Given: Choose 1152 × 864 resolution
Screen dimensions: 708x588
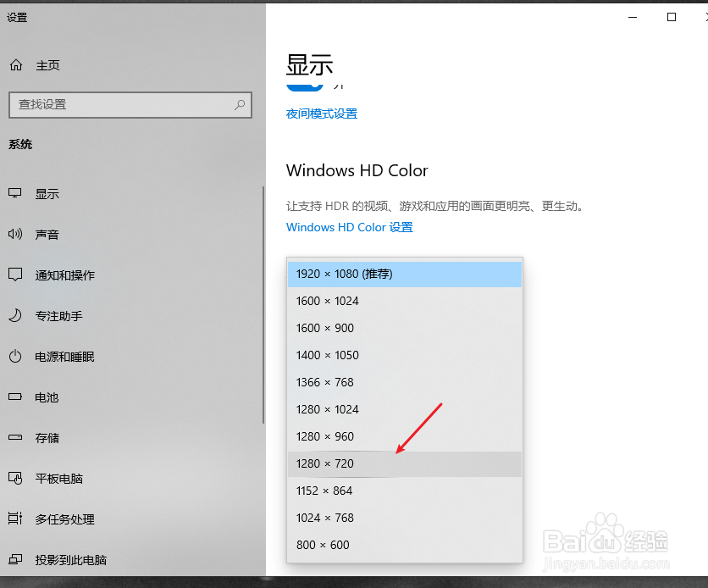Looking at the screenshot, I should point(405,491).
